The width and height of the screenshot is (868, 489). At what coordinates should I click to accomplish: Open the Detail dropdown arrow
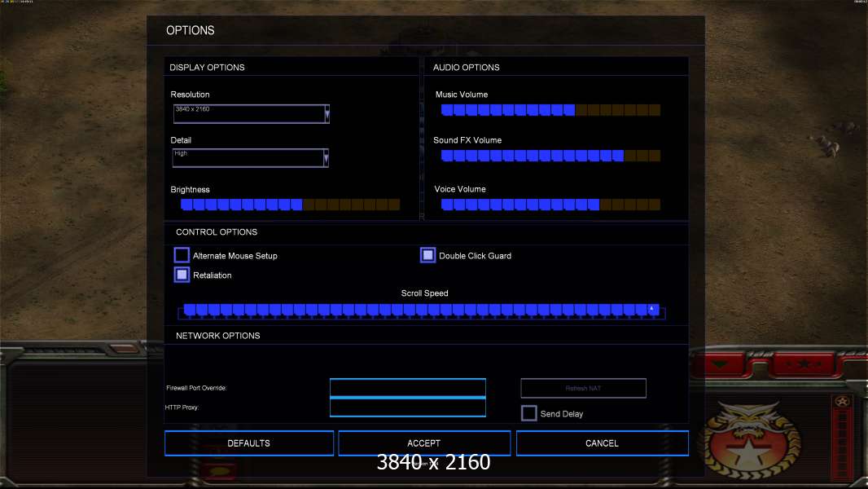pos(326,158)
